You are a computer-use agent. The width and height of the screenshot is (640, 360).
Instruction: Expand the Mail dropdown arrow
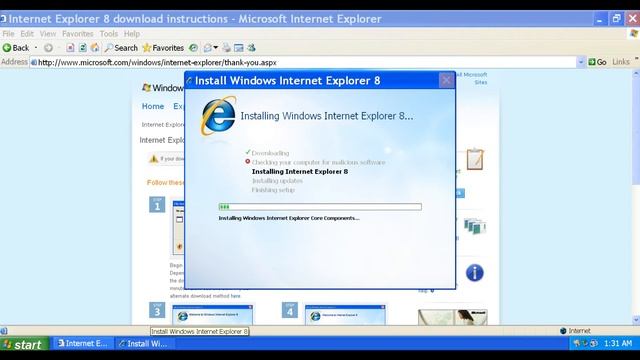(x=216, y=48)
